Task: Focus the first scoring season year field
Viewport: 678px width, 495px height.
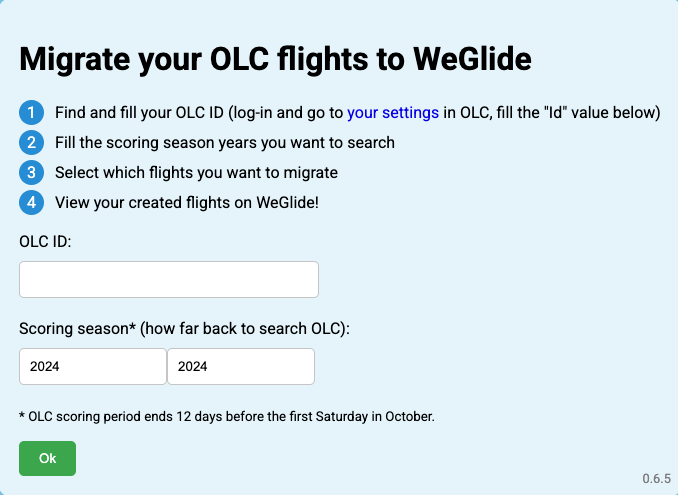Action: click(93, 366)
